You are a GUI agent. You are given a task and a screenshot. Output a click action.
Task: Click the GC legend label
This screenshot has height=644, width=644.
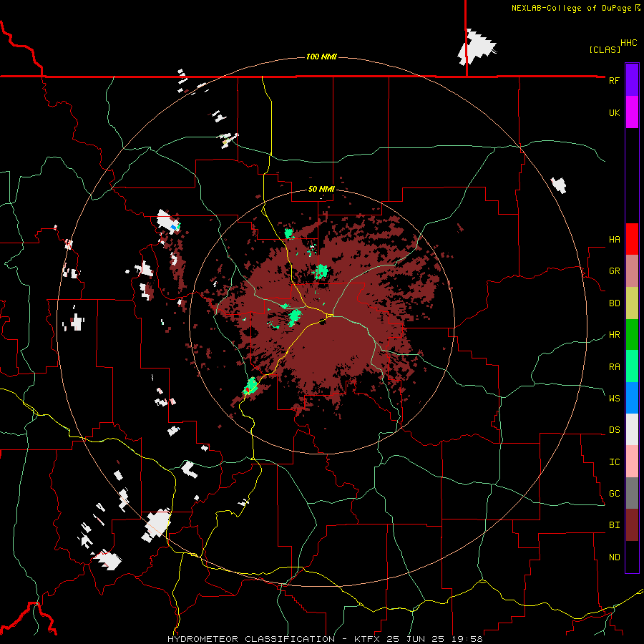click(614, 494)
